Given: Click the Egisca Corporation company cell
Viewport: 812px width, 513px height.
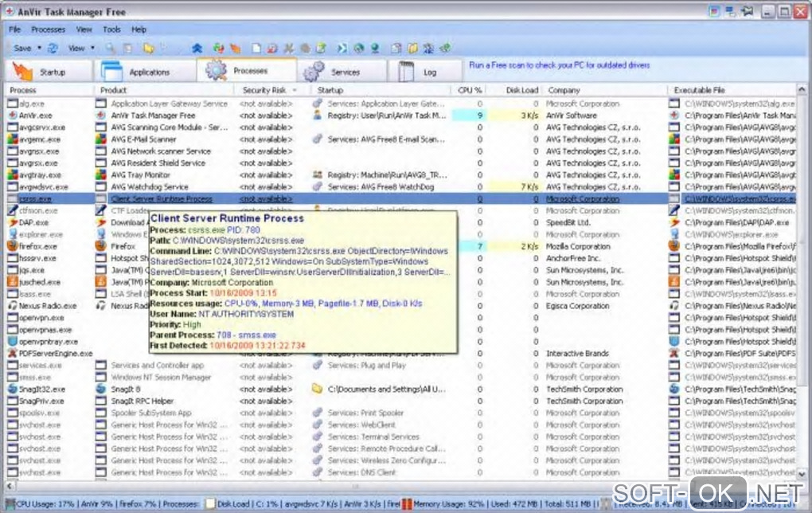Looking at the screenshot, I should click(577, 306).
